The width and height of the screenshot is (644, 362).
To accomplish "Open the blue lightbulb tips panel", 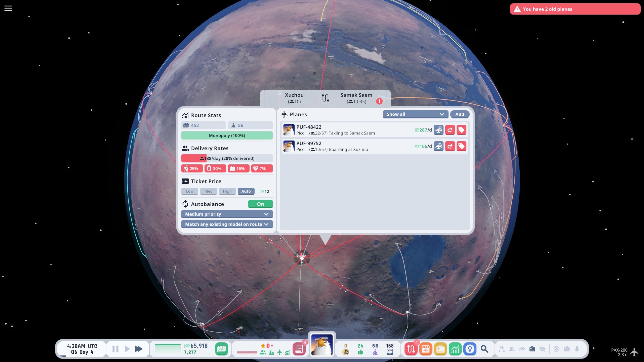I will pyautogui.click(x=470, y=349).
